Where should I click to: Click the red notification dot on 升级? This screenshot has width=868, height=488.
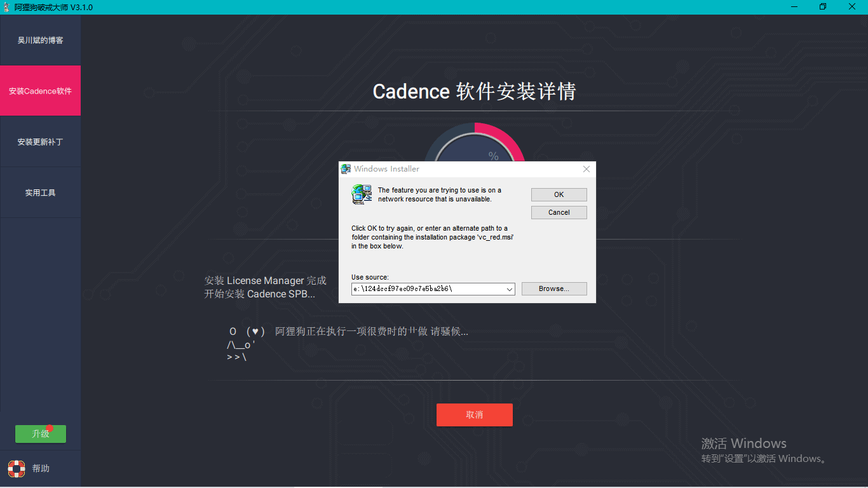(x=50, y=428)
